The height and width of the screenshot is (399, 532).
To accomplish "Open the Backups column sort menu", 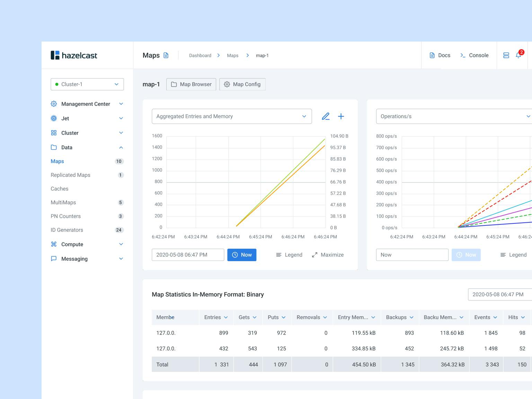I will coord(411,317).
